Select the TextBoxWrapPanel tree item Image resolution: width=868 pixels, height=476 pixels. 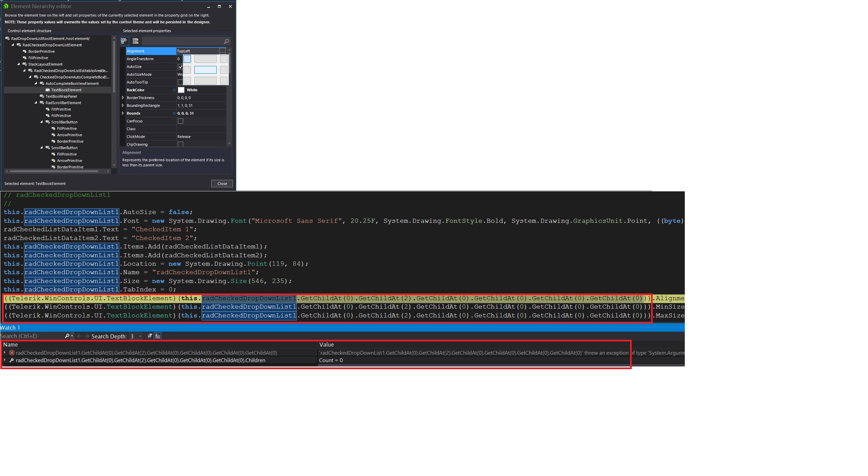point(61,96)
